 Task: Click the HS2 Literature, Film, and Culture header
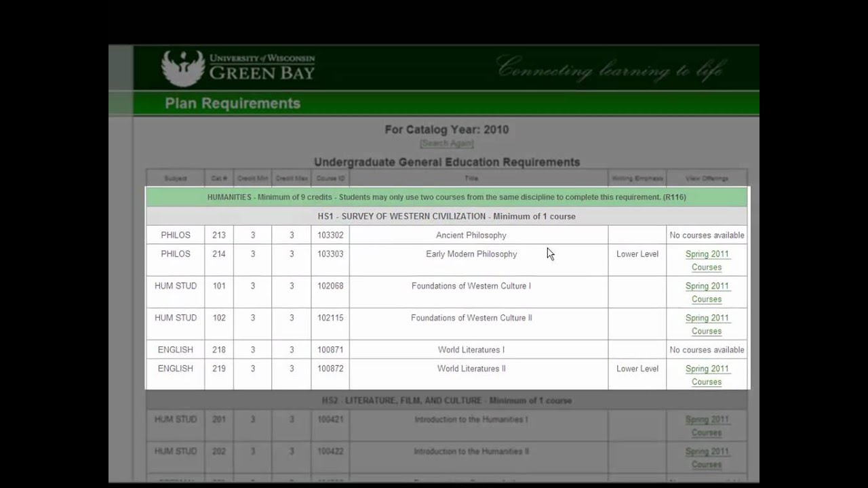[447, 401]
